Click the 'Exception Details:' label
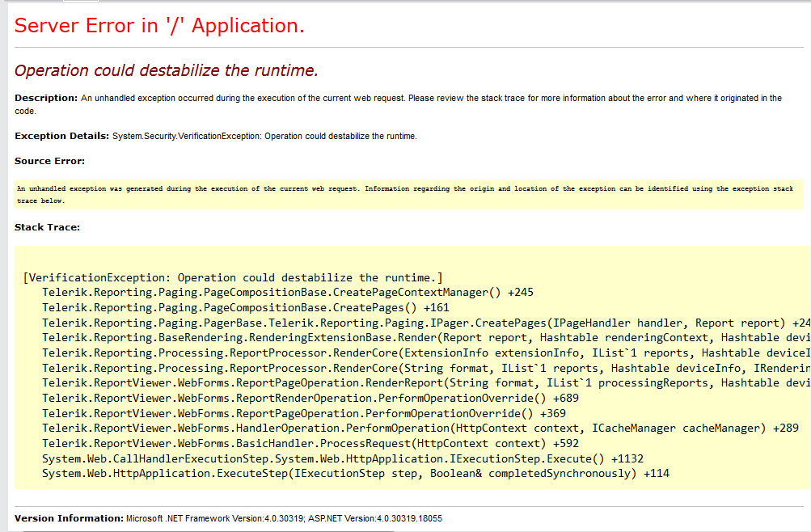This screenshot has width=811, height=532. pos(61,136)
